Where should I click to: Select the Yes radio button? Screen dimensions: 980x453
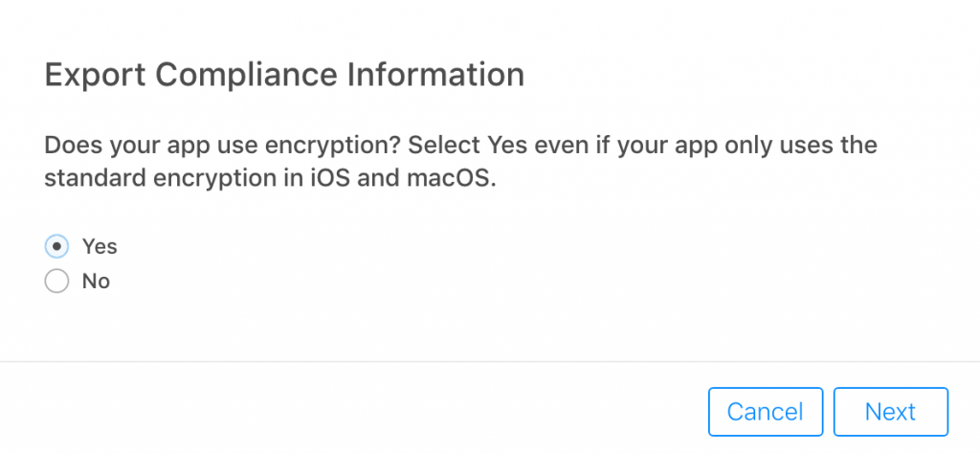[56, 246]
